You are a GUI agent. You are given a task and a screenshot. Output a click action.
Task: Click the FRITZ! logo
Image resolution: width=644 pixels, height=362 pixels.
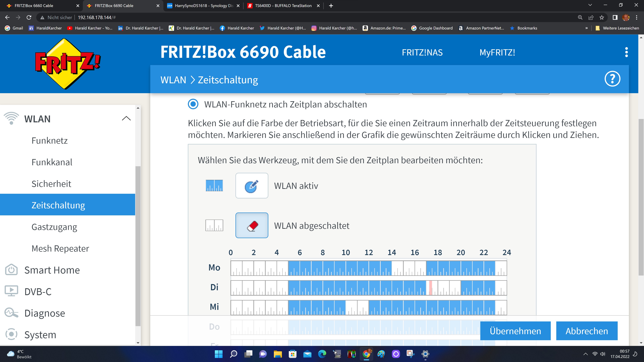(67, 64)
